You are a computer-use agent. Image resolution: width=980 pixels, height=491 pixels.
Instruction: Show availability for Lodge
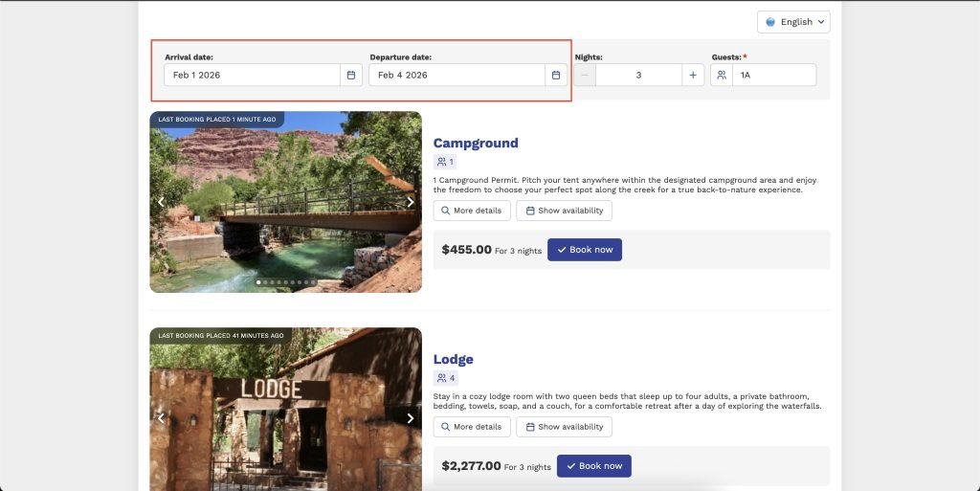[565, 427]
